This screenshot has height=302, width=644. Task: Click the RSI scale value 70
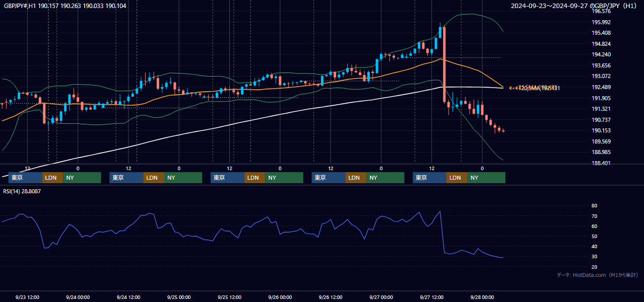tap(594, 216)
